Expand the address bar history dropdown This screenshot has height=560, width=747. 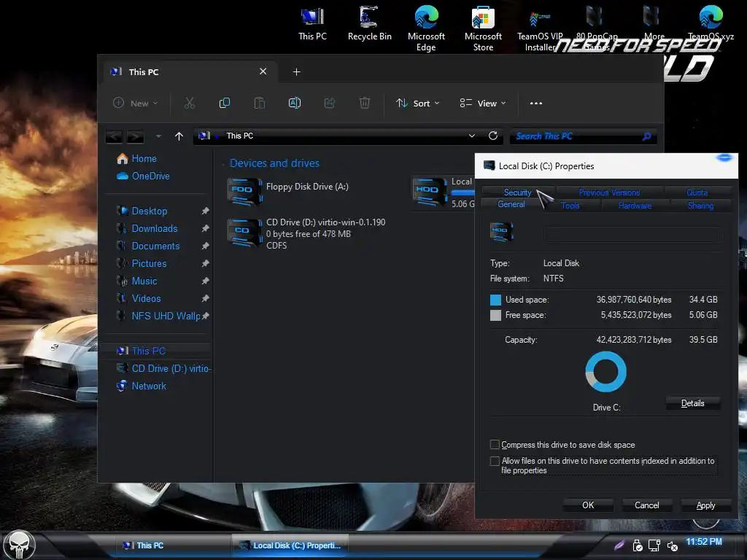tap(472, 136)
